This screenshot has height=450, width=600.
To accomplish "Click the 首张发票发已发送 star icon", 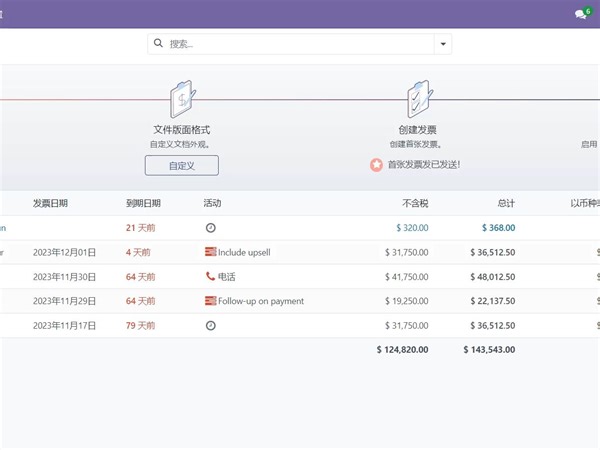I will [x=376, y=165].
